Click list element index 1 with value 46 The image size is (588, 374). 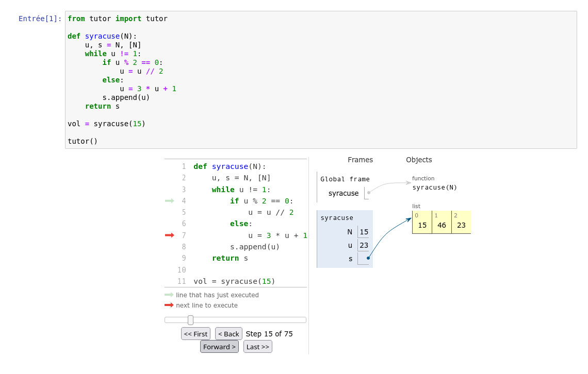tap(442, 223)
